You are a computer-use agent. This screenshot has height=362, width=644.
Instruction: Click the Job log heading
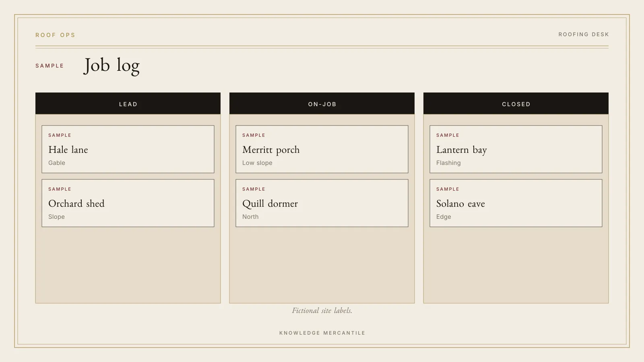(x=111, y=66)
